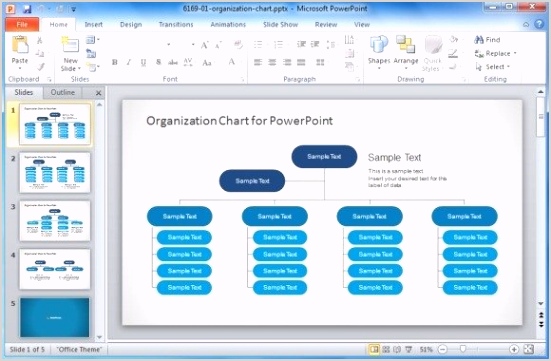The width and height of the screenshot is (551, 361).
Task: Switch to Normal view in status bar
Action: point(374,349)
